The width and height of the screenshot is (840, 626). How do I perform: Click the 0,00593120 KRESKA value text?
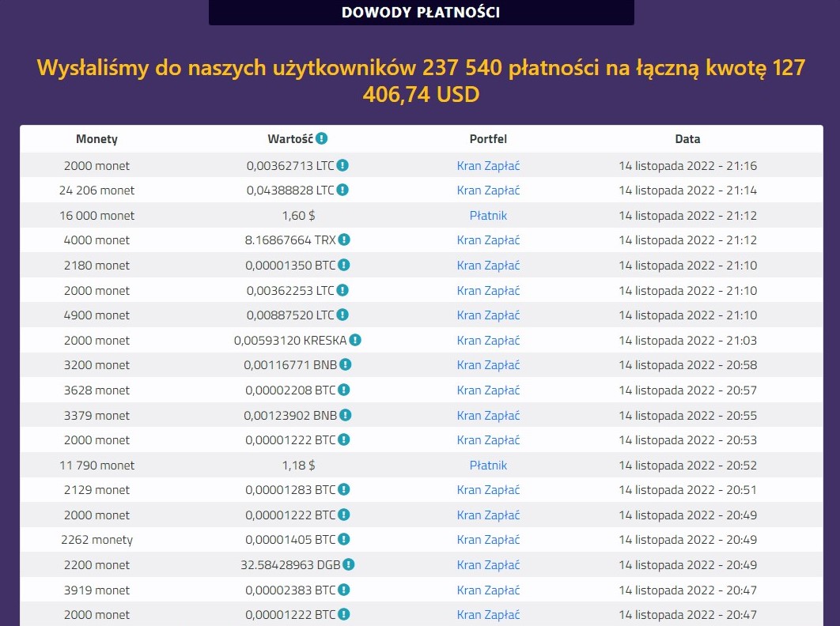click(290, 341)
